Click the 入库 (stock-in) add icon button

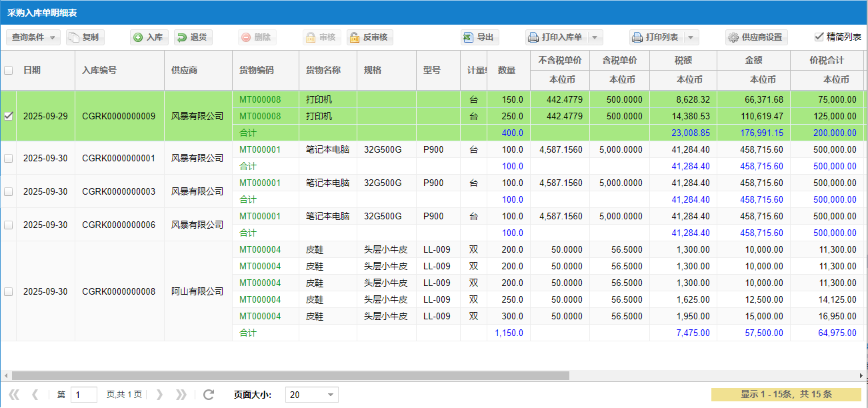(149, 37)
